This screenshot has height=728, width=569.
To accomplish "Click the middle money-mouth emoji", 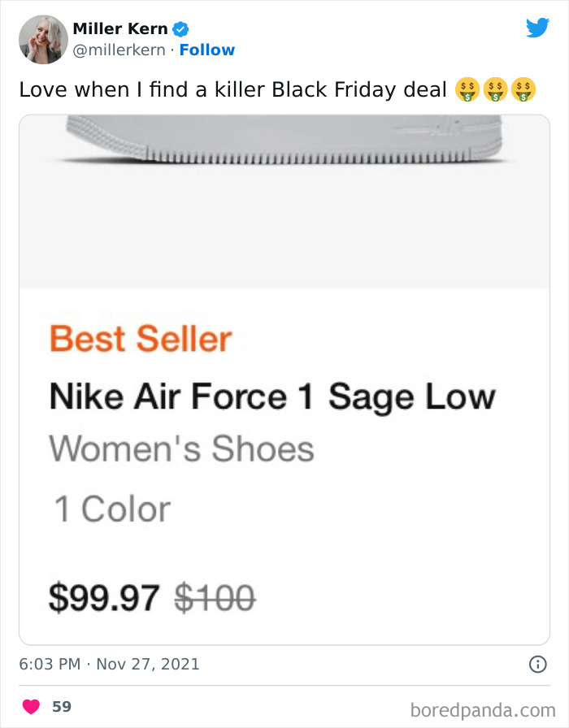I will 495,89.
